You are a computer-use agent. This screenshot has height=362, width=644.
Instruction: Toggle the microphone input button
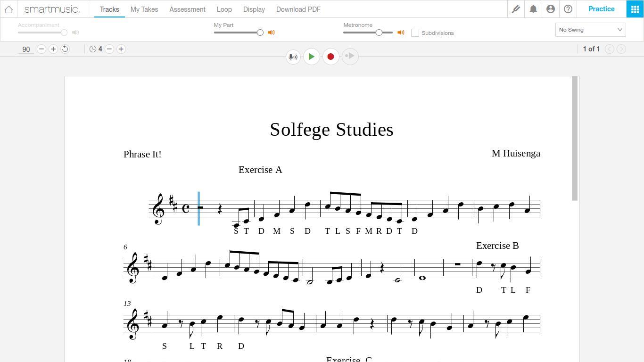click(293, 57)
